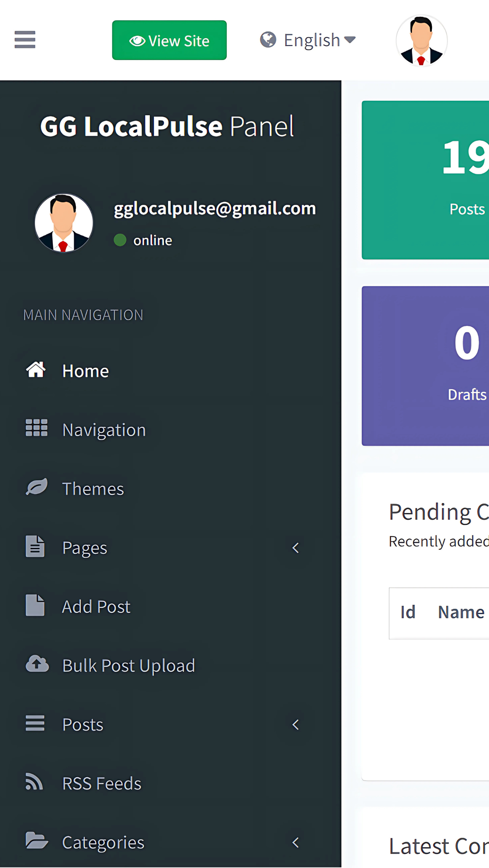489x868 pixels.
Task: Open Bulk Post Upload menu item
Action: (x=129, y=666)
